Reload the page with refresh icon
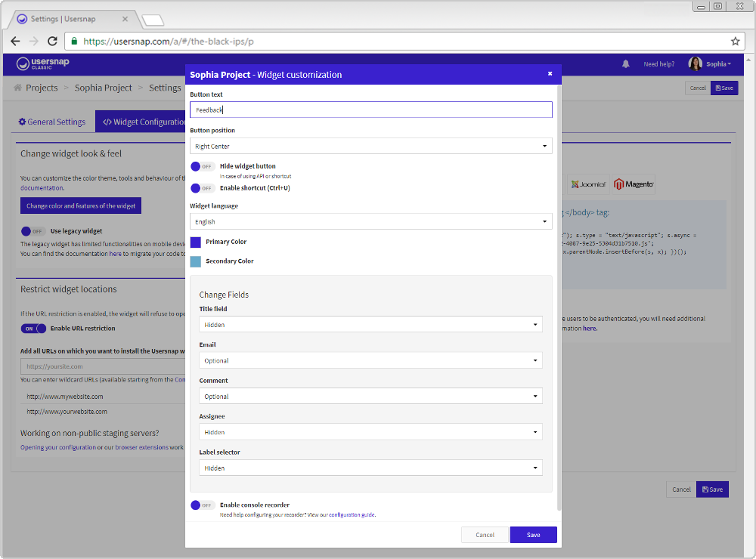756x559 pixels. (x=53, y=42)
